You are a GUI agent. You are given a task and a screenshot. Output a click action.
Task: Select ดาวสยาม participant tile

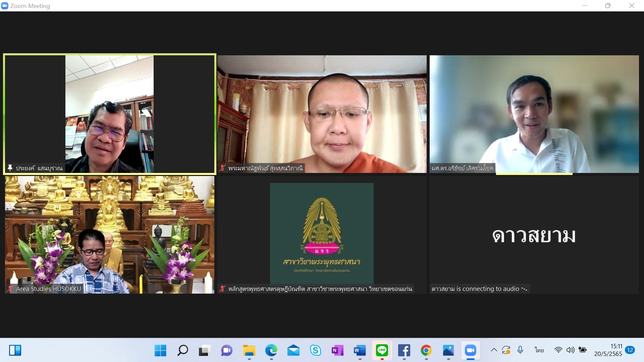(534, 235)
